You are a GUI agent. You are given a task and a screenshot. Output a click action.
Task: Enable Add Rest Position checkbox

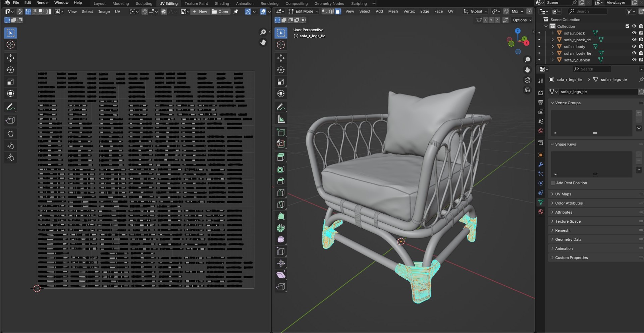tap(553, 183)
